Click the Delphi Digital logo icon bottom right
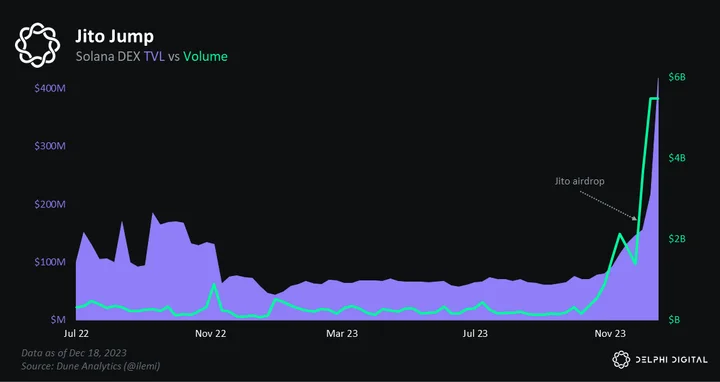The image size is (720, 382). point(621,360)
